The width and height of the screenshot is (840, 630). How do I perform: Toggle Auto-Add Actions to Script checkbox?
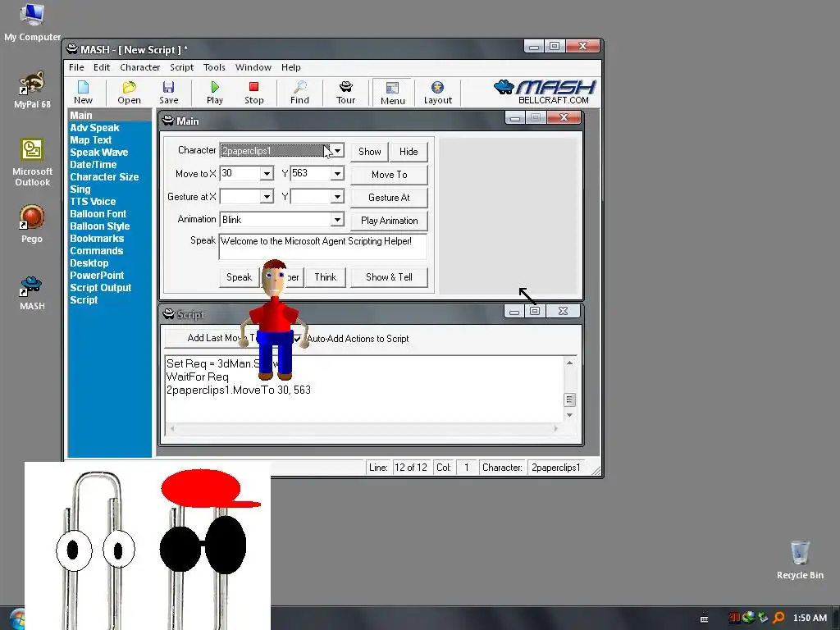[297, 339]
